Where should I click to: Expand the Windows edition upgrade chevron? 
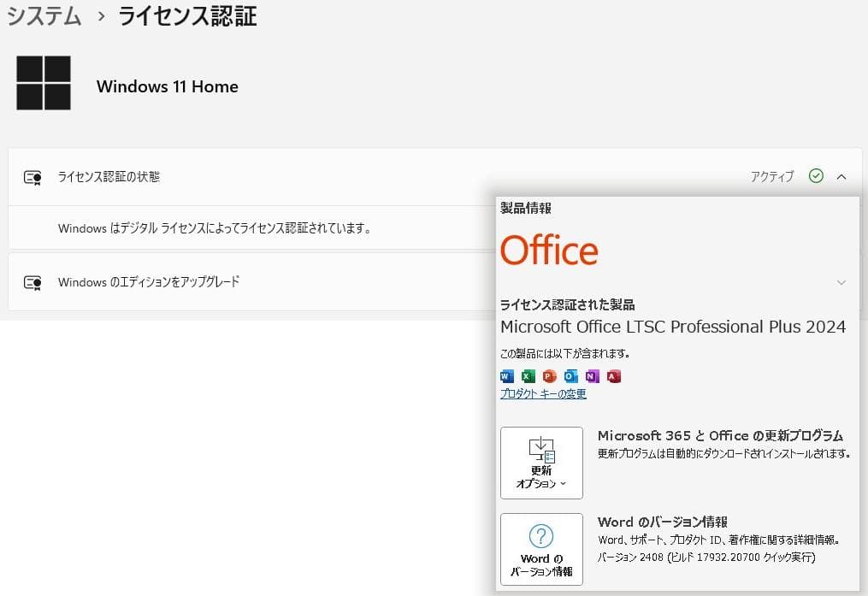tap(841, 283)
